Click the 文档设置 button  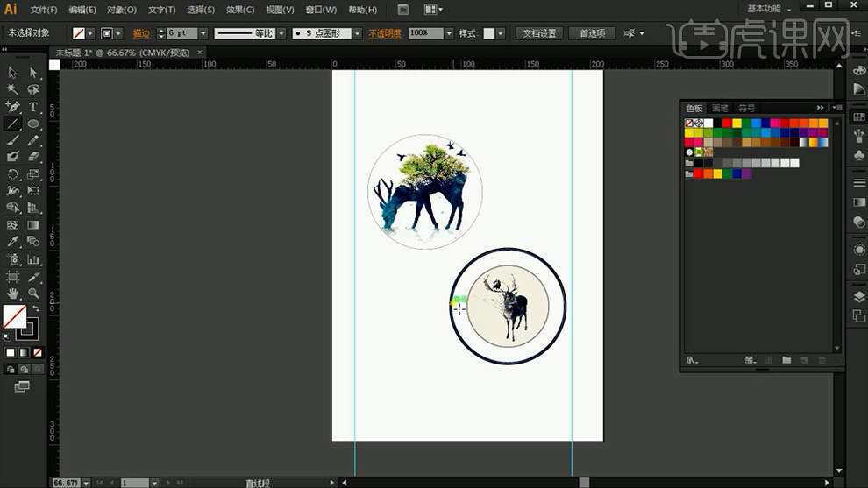click(x=539, y=33)
